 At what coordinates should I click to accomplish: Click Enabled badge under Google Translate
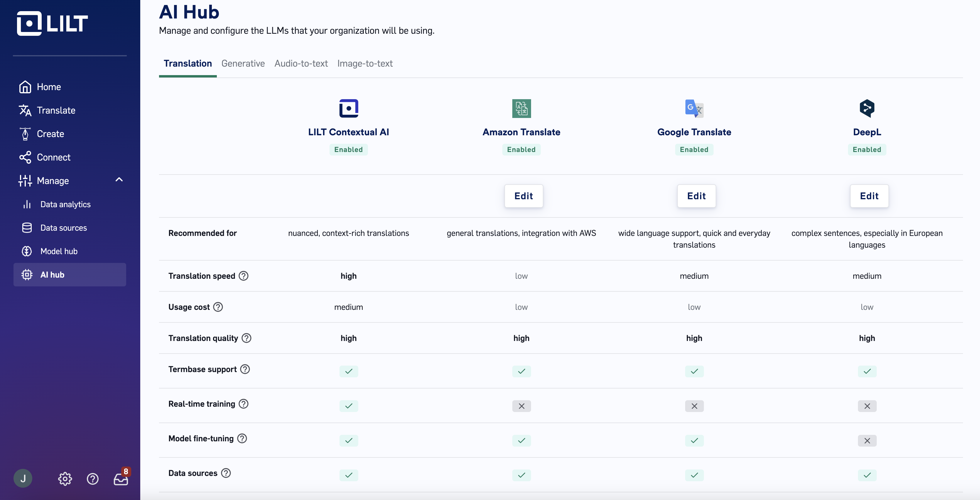coord(694,150)
